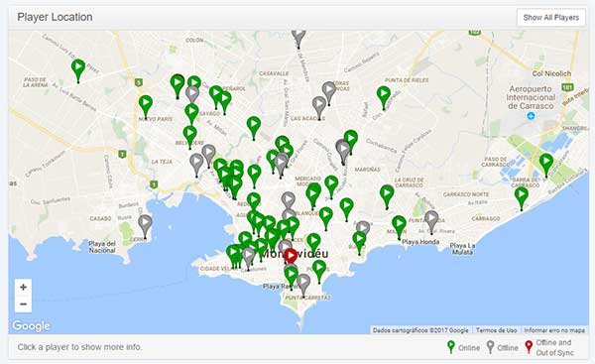Image resolution: width=595 pixels, height=364 pixels.
Task: Open Termos de Uso link
Action: point(496,330)
